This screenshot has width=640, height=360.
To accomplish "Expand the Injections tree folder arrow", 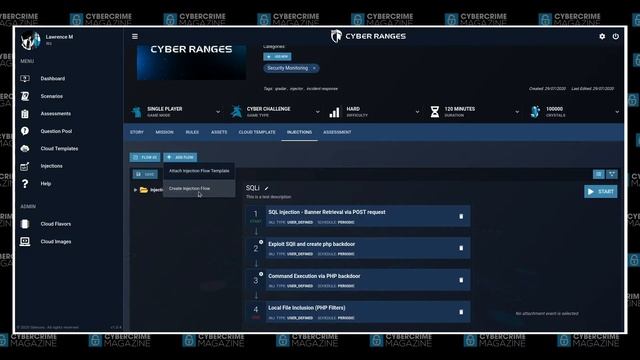I will 135,190.
